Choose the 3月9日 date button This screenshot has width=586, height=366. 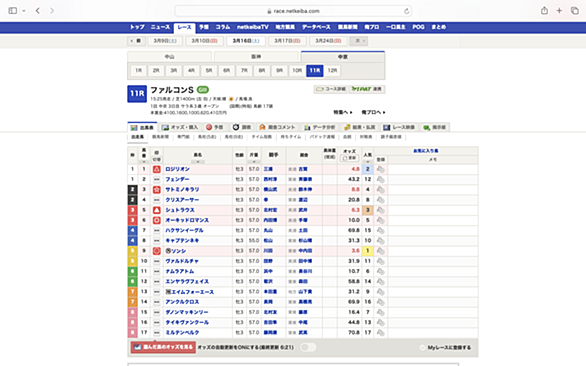(165, 41)
